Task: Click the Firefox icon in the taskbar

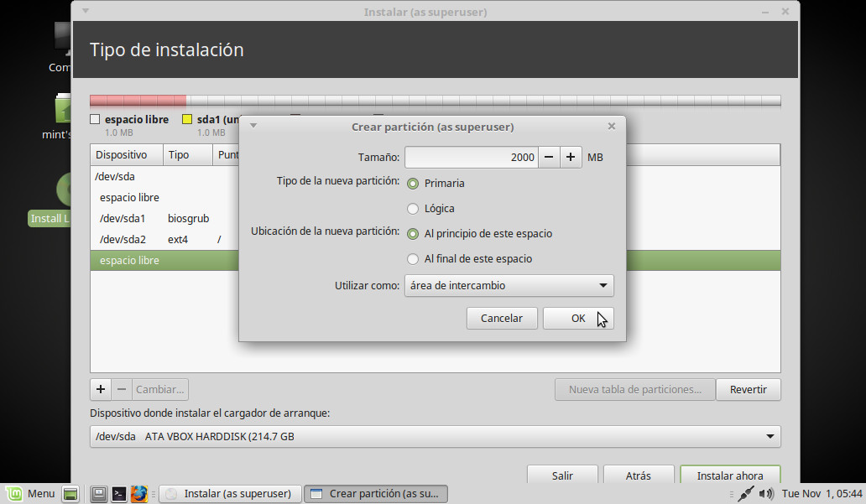Action: [139, 494]
